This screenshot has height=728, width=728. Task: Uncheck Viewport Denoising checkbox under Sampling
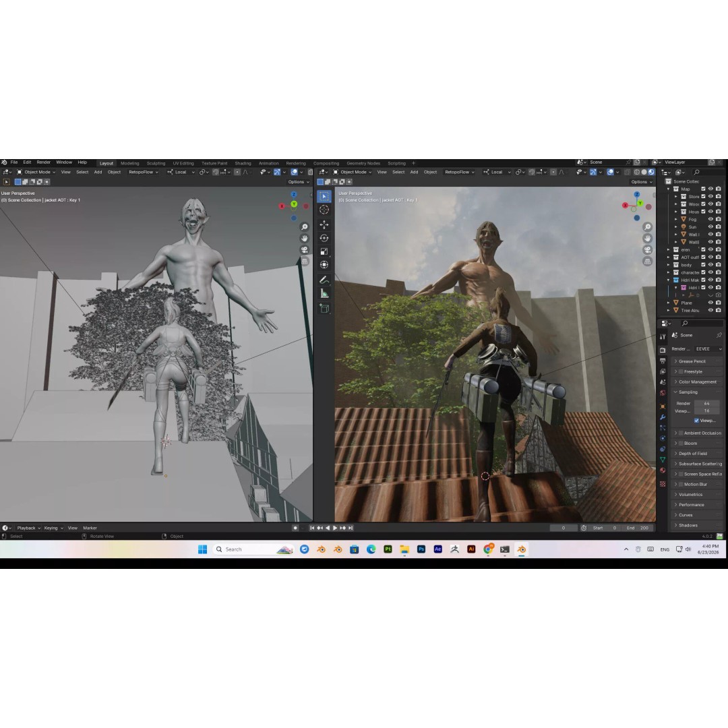coord(696,421)
